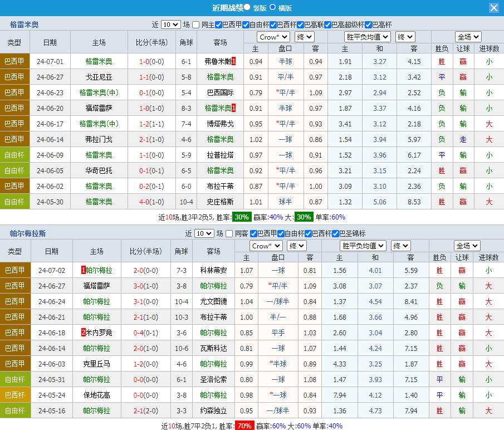
Task: Switch to 横版 layout radio option
Action: coord(273,7)
